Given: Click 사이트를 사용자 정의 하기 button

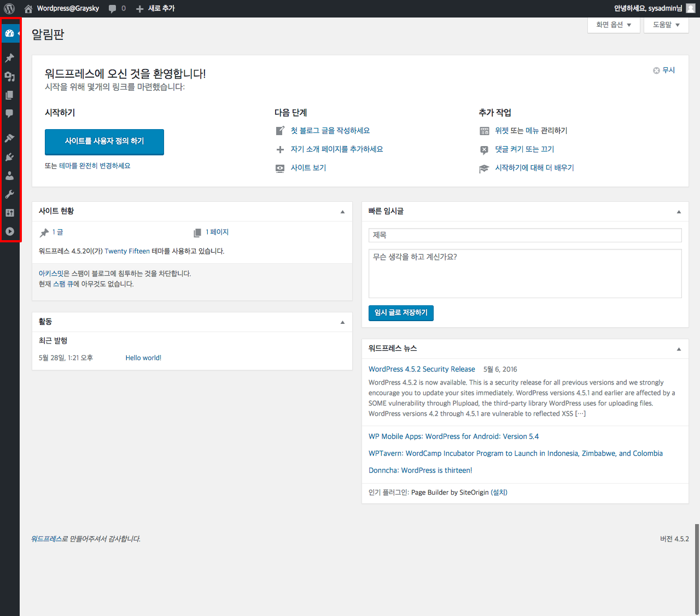Looking at the screenshot, I should tap(104, 142).
